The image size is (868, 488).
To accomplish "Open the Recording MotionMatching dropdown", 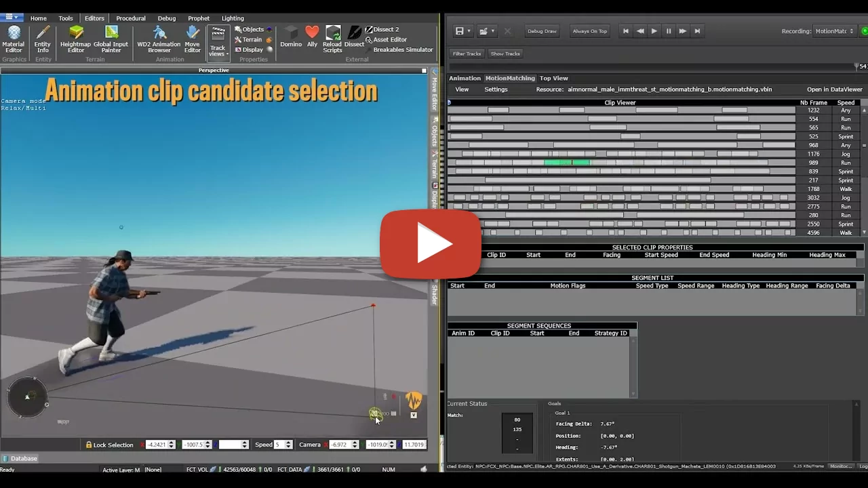I will coord(835,31).
